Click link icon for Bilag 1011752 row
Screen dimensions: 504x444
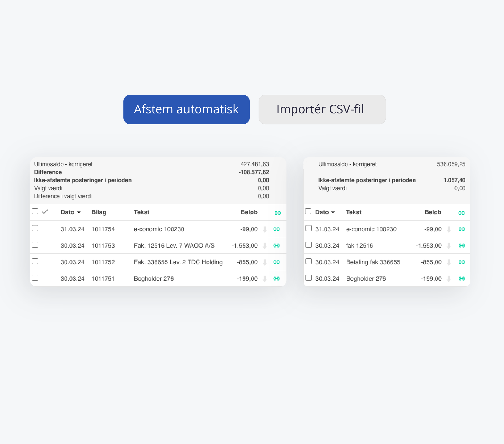[x=277, y=262]
